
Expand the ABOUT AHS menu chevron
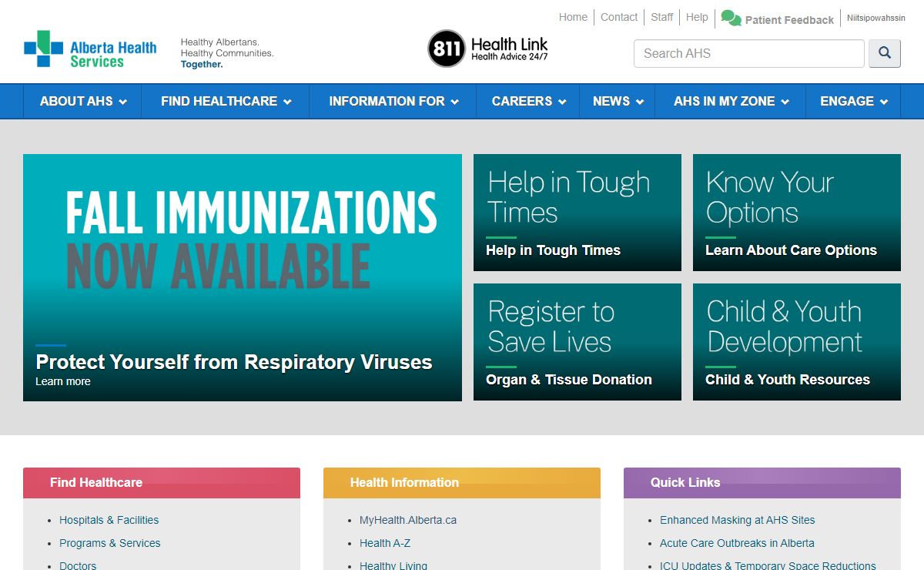coord(123,102)
